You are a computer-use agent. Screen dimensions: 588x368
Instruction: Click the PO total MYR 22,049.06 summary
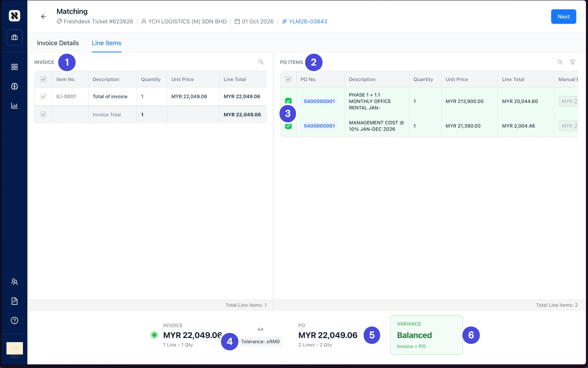point(328,335)
